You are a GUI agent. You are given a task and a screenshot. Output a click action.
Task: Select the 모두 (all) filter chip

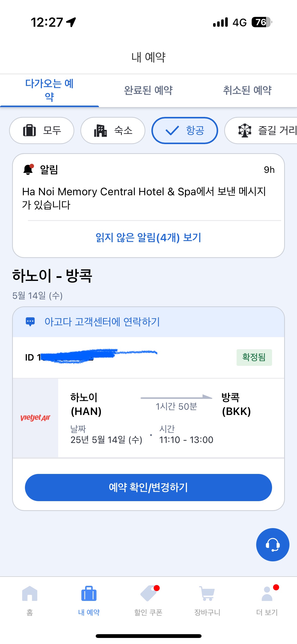pos(42,131)
